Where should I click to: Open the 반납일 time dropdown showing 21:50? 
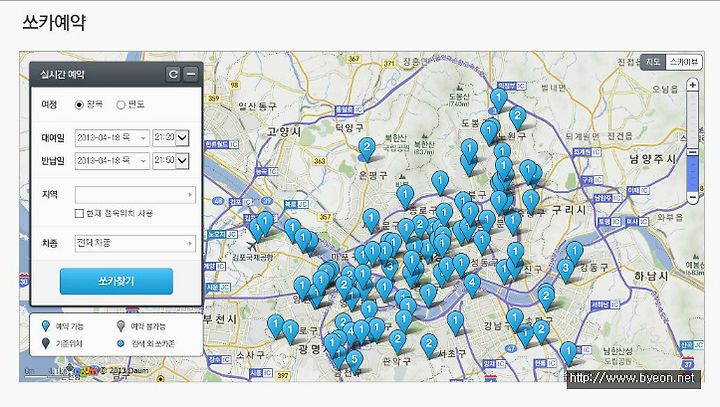click(171, 160)
